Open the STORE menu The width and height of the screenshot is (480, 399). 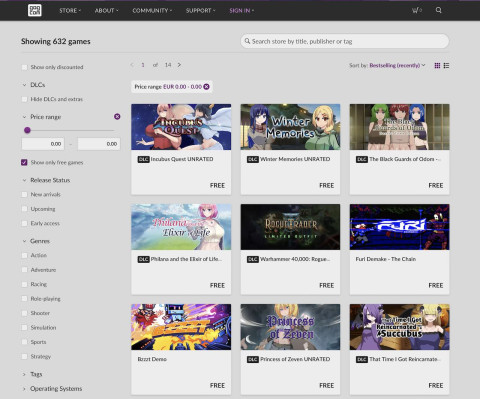(70, 10)
